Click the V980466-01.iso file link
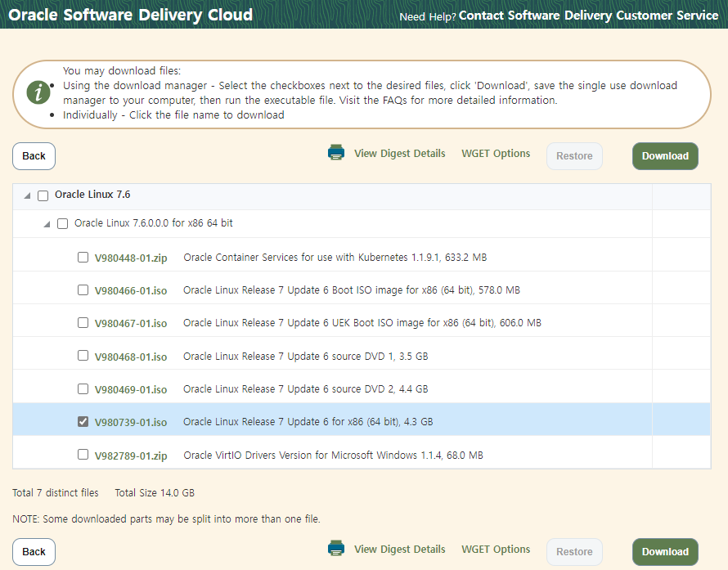Image resolution: width=728 pixels, height=570 pixels. 131,291
